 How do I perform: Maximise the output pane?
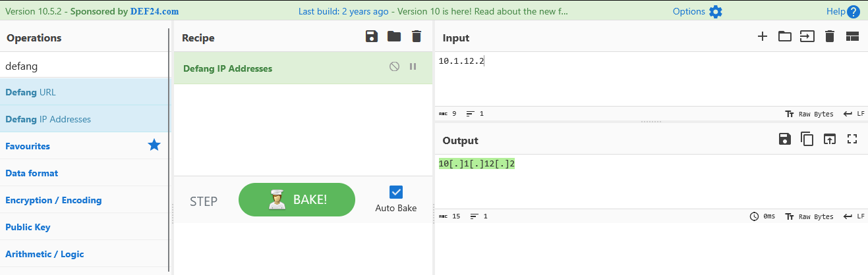(x=852, y=139)
